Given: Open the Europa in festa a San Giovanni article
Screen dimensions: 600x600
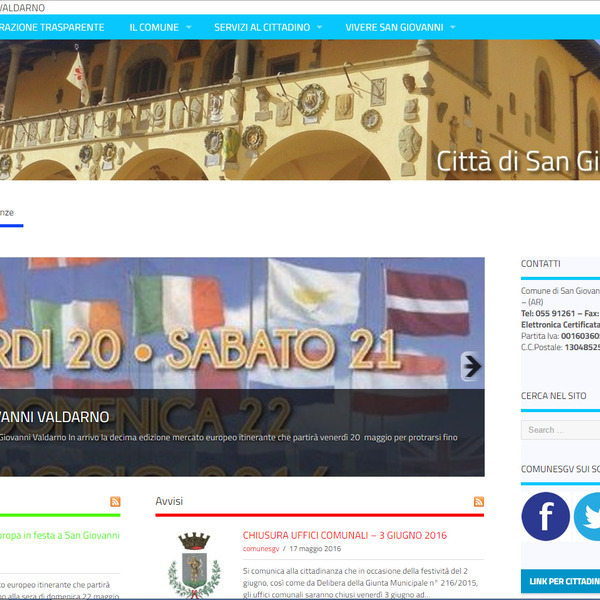Looking at the screenshot, I should point(60,535).
